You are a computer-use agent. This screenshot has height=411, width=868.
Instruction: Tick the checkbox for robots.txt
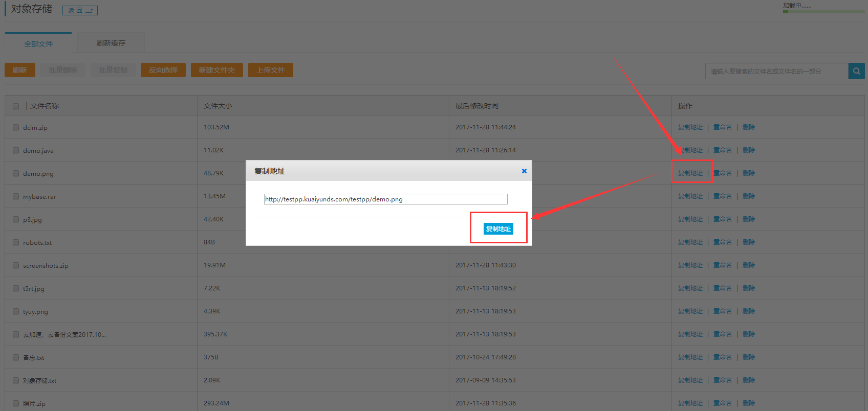[x=16, y=242]
